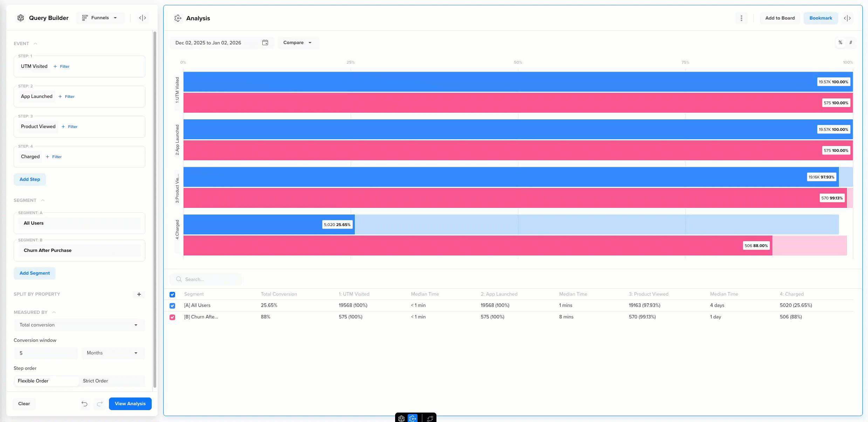868x422 pixels.
Task: Click the calendar icon beside date range
Action: point(265,43)
